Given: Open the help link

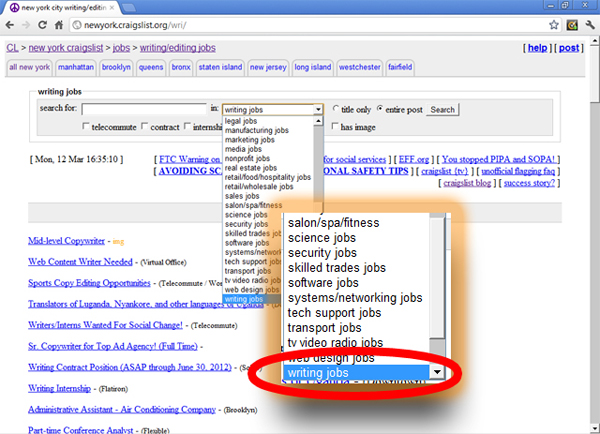Looking at the screenshot, I should (538, 48).
